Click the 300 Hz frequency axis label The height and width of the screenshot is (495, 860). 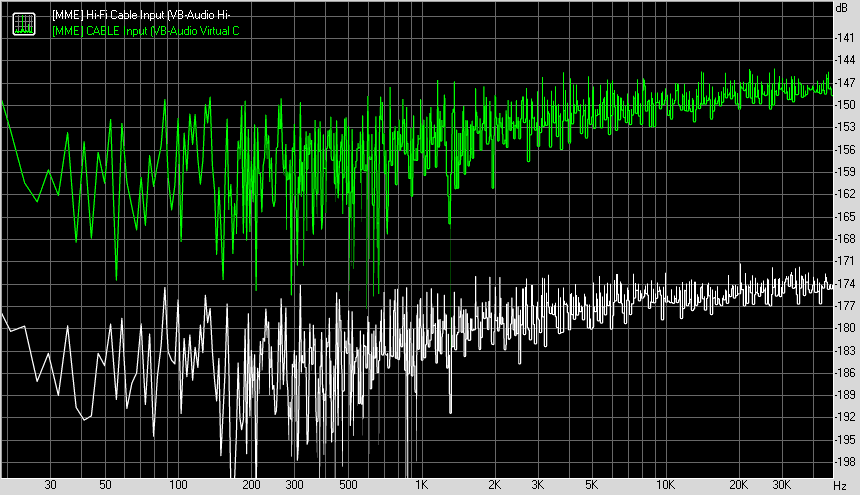coord(295,485)
